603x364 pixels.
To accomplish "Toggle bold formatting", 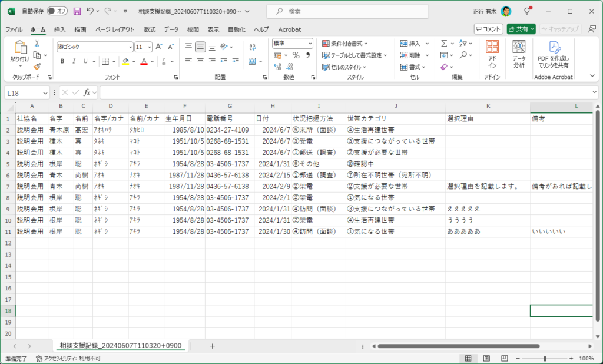I will coord(62,61).
